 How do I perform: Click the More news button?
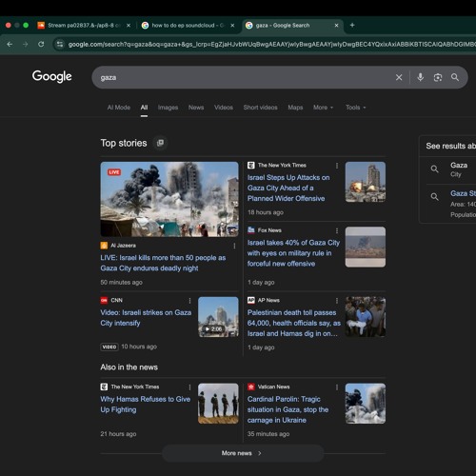coord(243,453)
